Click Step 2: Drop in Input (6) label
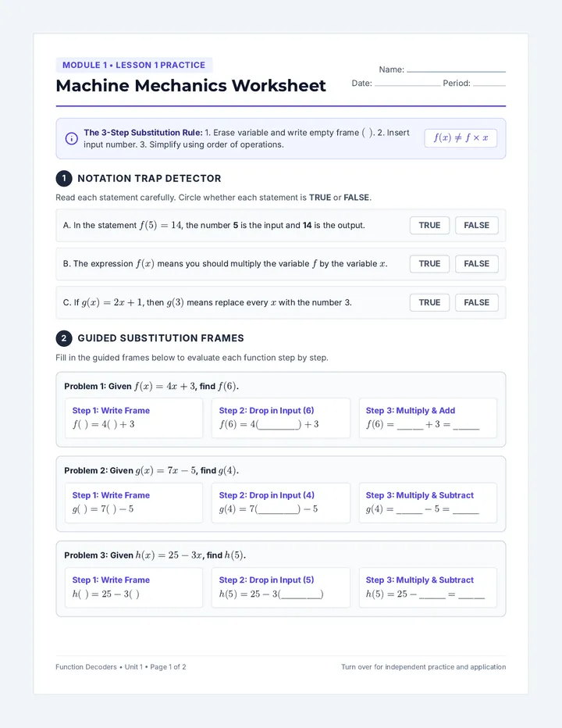 [266, 410]
